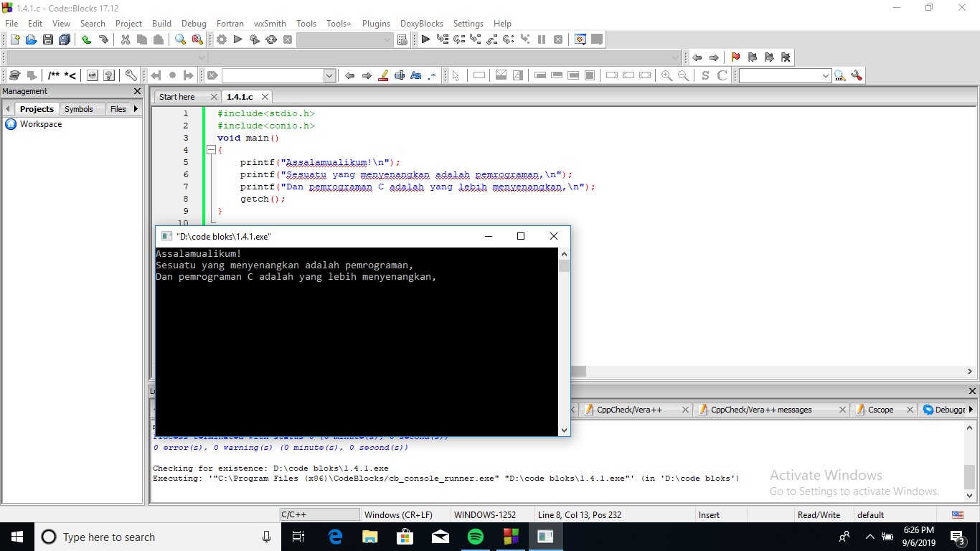
Task: Select the Symbols tab in Management panel
Action: click(79, 109)
